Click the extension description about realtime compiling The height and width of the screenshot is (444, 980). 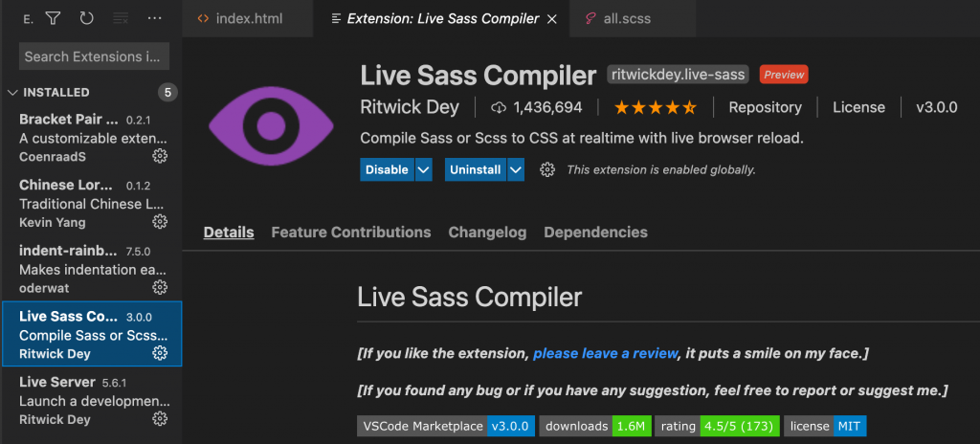(x=582, y=139)
